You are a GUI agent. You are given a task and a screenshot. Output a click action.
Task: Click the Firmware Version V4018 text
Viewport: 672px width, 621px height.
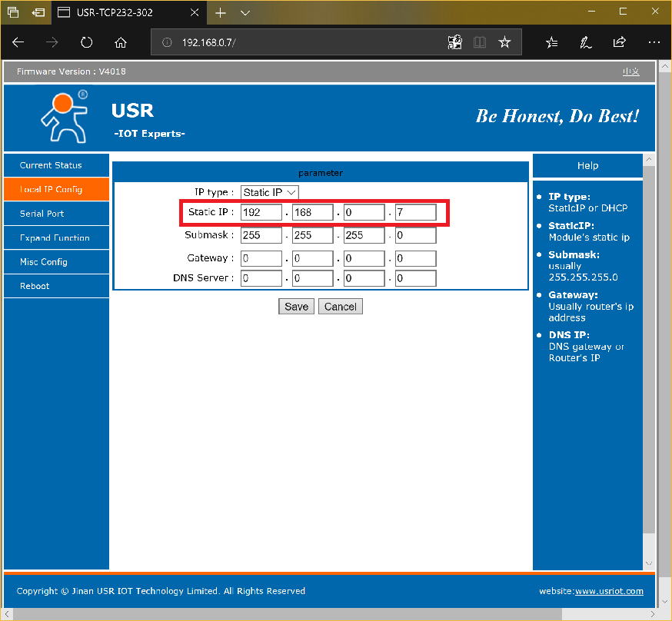point(72,71)
